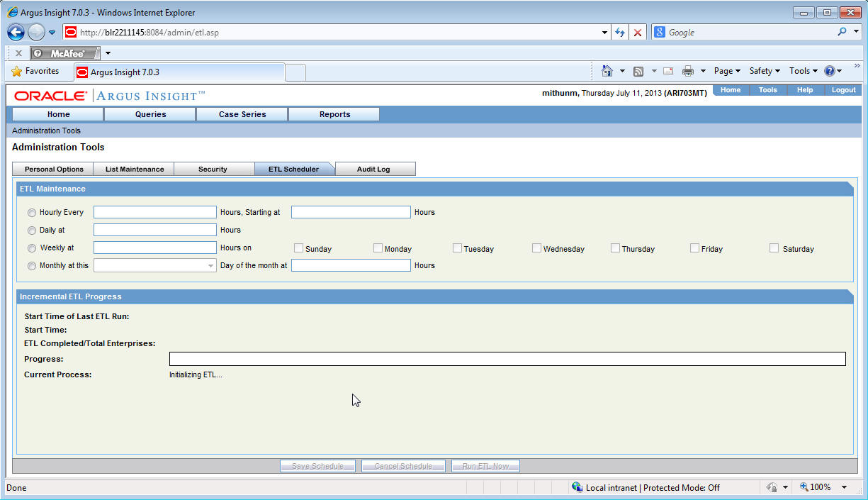Open the McAfee toolbar dropdown arrow

pyautogui.click(x=108, y=53)
